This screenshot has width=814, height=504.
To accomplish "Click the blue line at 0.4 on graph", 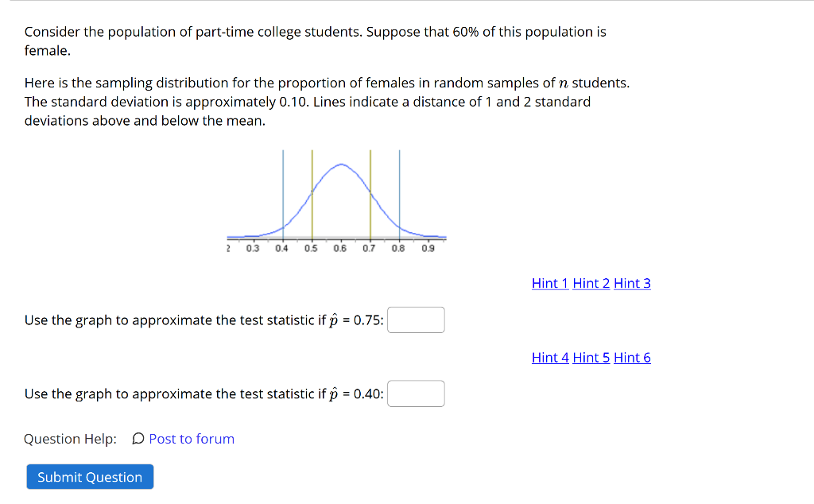I will [284, 195].
